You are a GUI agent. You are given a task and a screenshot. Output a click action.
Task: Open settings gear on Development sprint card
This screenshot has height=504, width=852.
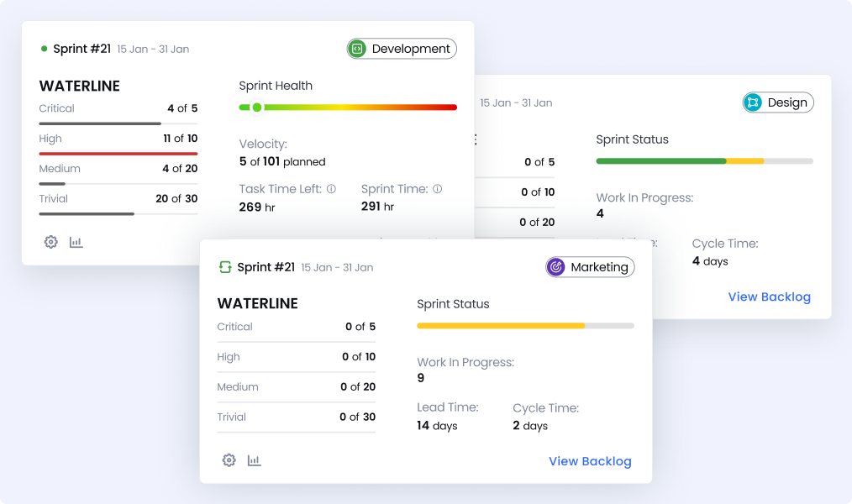(51, 242)
